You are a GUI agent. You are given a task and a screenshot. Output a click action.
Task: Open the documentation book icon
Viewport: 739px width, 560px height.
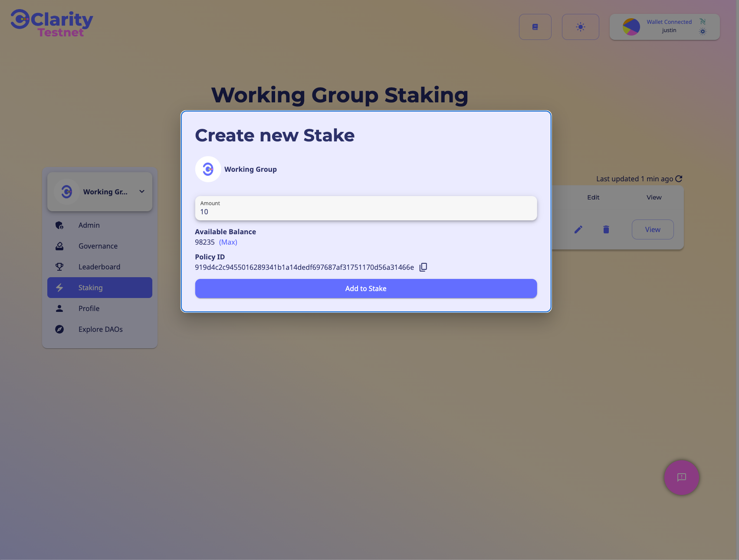(535, 27)
